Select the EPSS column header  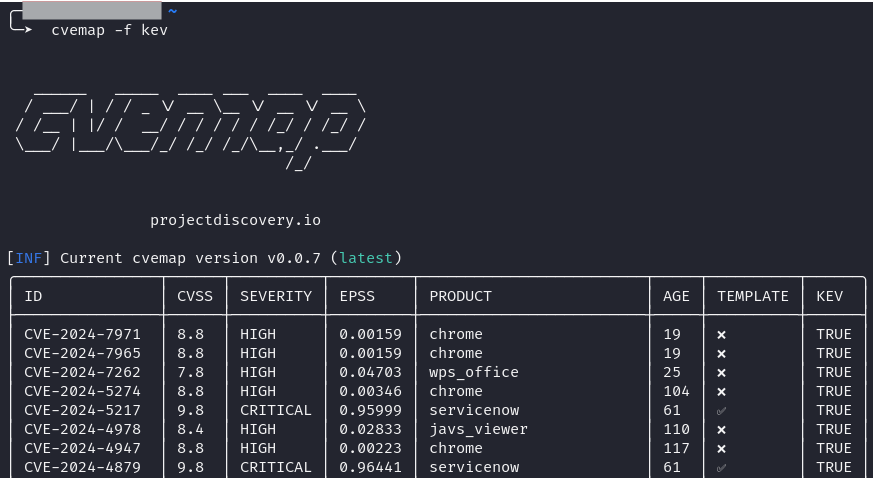pos(357,296)
